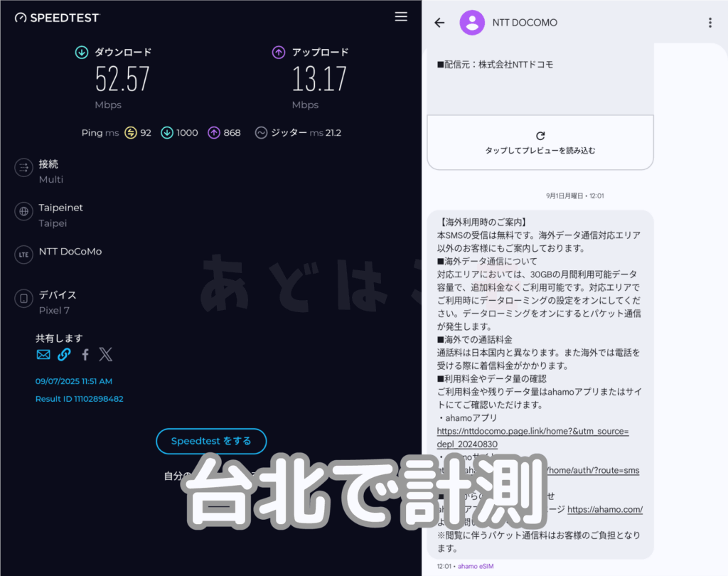Click the NTT DOCOMO conversation title
This screenshot has height=576, width=728.
pos(525,23)
